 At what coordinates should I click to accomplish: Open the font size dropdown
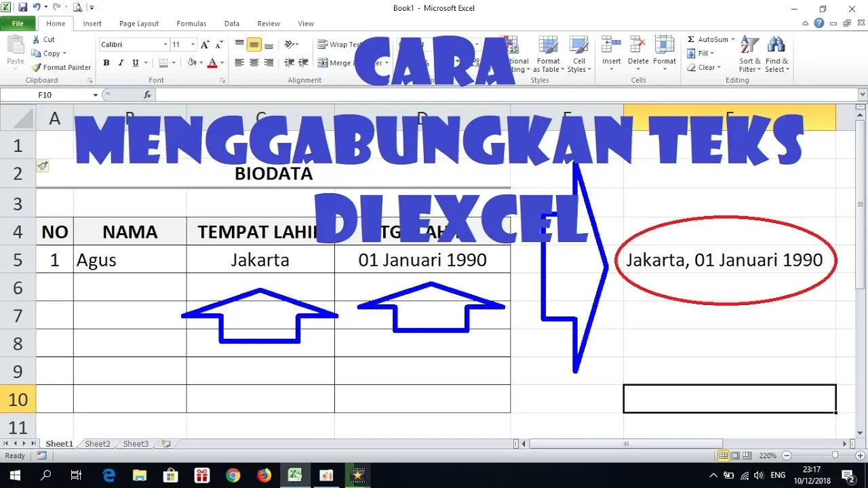pos(193,45)
